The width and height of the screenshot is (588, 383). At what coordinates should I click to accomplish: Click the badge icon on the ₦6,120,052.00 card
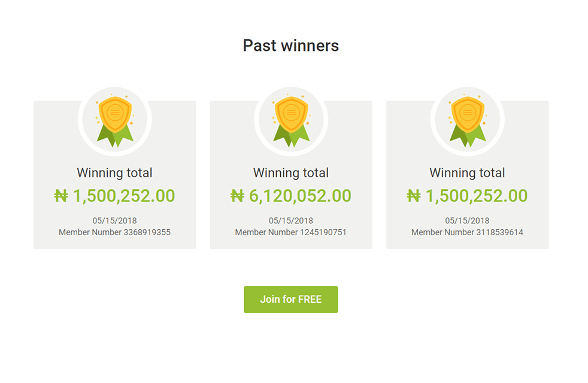291,120
